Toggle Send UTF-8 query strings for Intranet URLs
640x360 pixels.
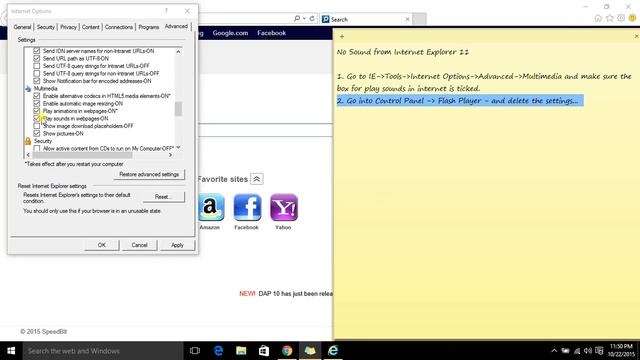37,66
